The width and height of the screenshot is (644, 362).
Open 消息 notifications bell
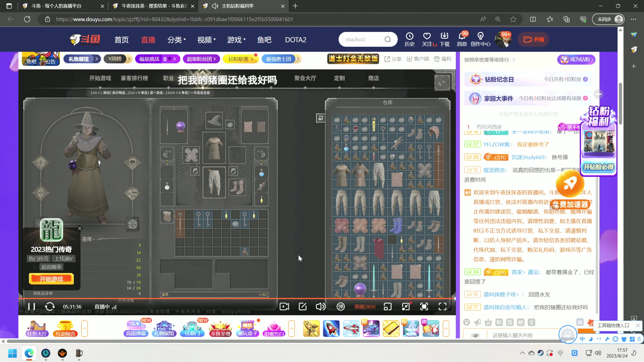[462, 40]
